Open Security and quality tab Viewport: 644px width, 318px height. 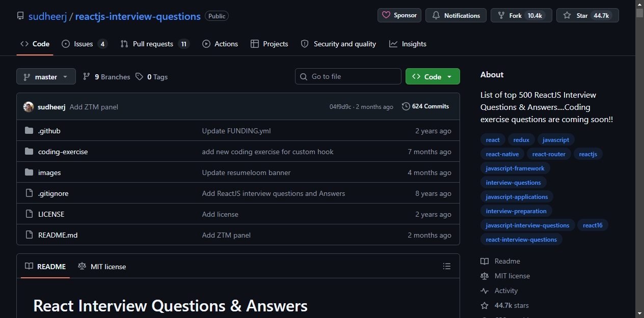(338, 44)
